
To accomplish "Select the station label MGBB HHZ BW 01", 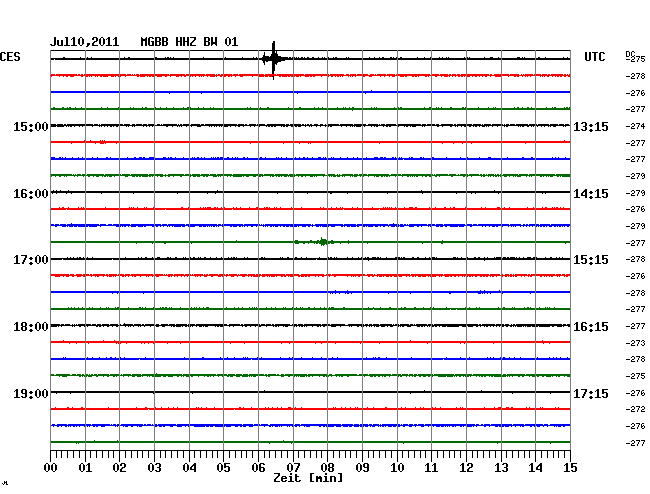I will pos(189,42).
